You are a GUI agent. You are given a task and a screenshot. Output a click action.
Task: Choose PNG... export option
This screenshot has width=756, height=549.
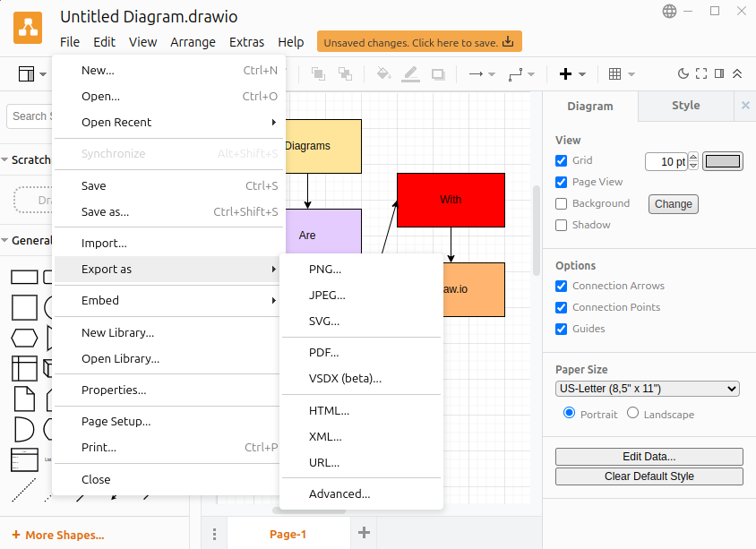pos(361,269)
